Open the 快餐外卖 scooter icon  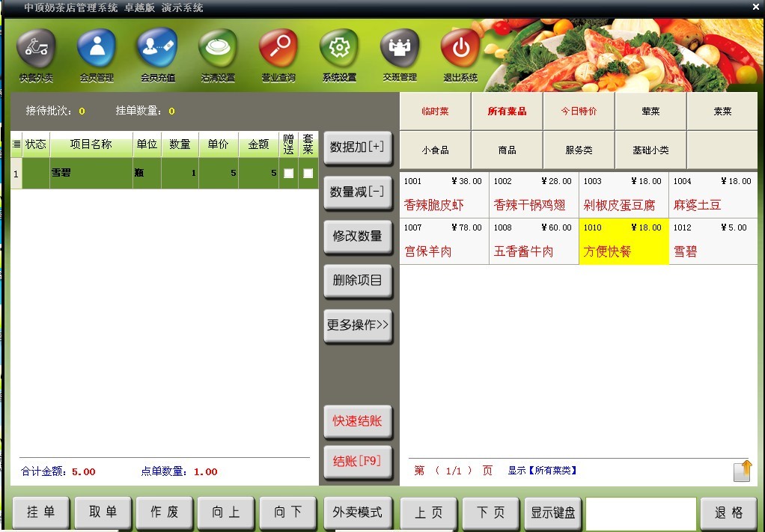[36, 49]
